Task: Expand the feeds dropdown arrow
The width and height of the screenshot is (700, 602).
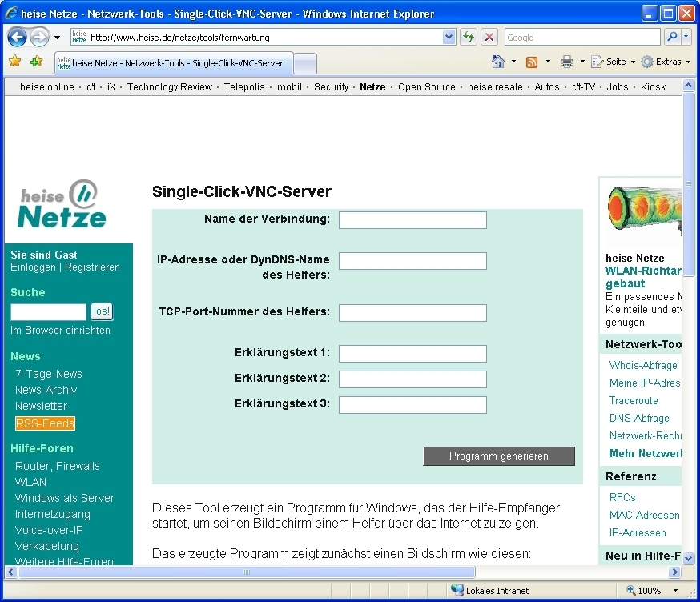Action: click(548, 62)
